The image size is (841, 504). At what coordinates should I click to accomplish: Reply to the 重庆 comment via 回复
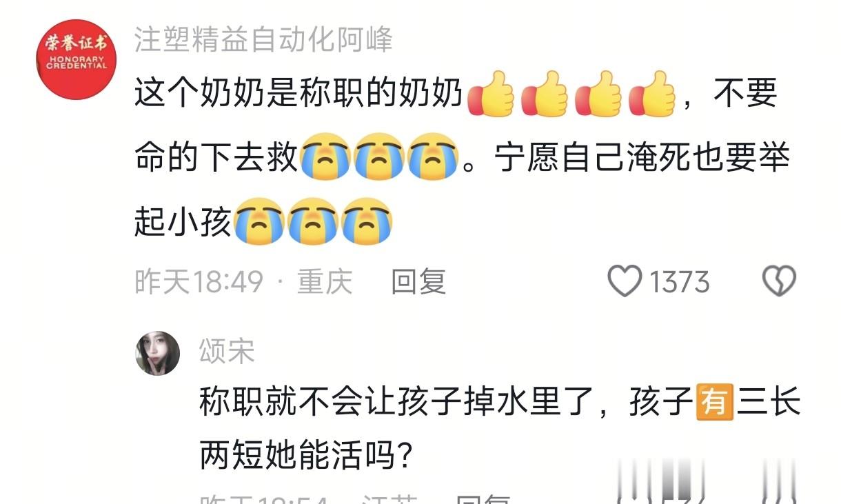point(419,281)
